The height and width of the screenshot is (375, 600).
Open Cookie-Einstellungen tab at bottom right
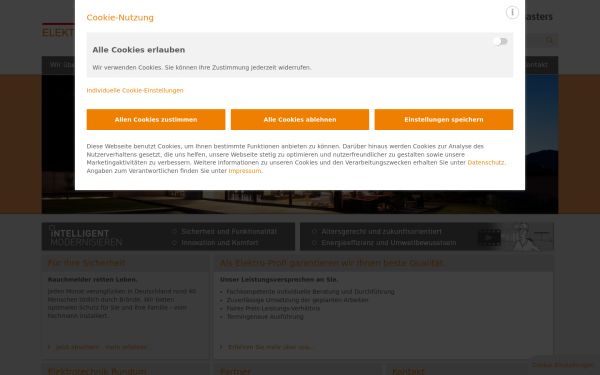[563, 365]
